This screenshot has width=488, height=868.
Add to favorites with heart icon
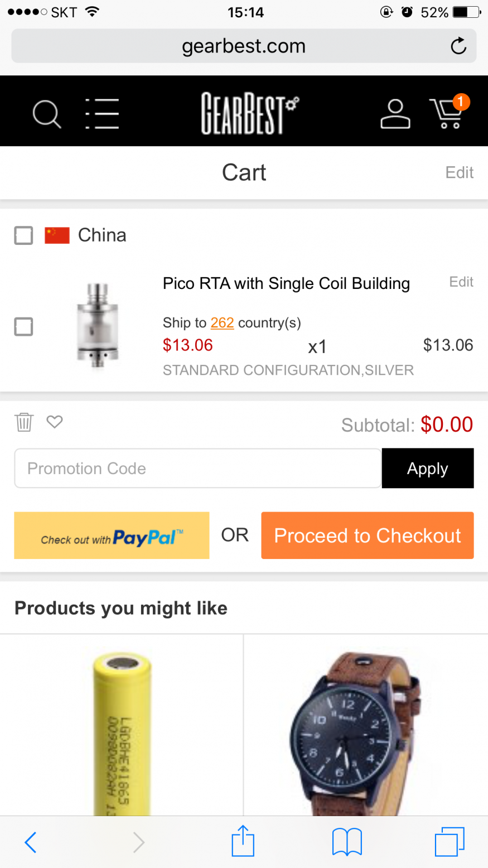pyautogui.click(x=55, y=422)
